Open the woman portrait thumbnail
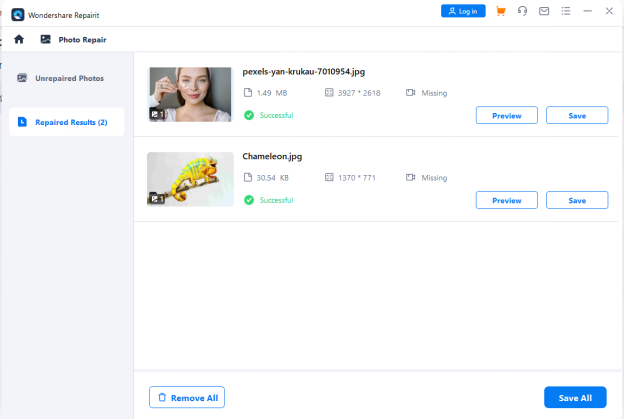624x419 pixels. coord(190,94)
